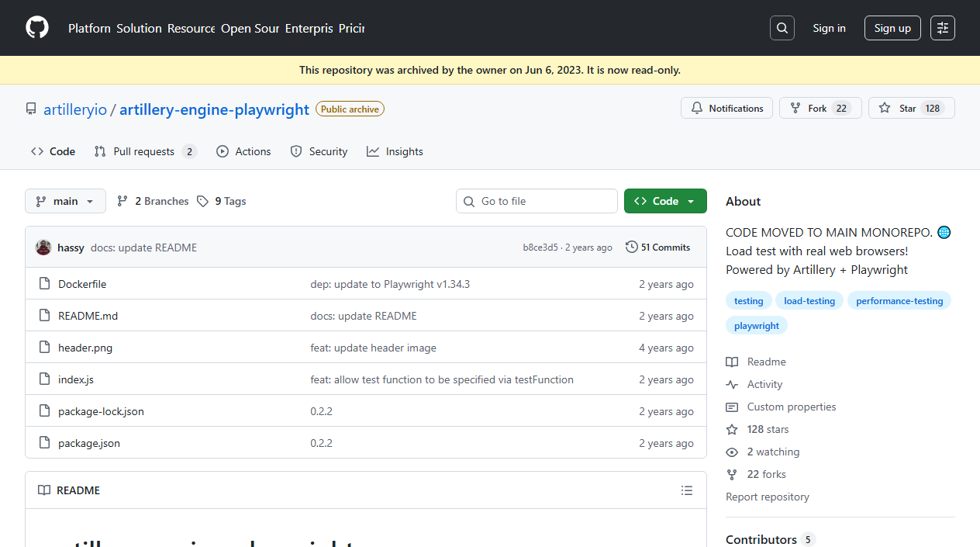Image resolution: width=980 pixels, height=547 pixels.
Task: Open README outline list icon
Action: 687,490
